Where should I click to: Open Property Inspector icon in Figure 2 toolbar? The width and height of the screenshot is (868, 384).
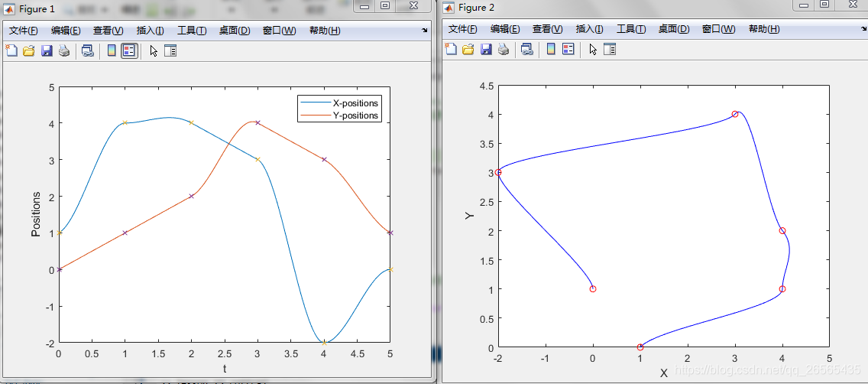pyautogui.click(x=610, y=49)
